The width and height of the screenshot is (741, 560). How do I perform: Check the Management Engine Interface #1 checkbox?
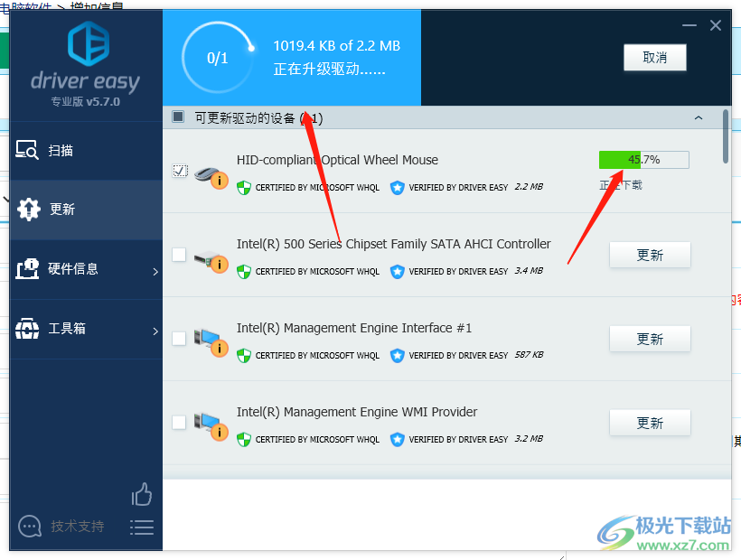[x=179, y=339]
